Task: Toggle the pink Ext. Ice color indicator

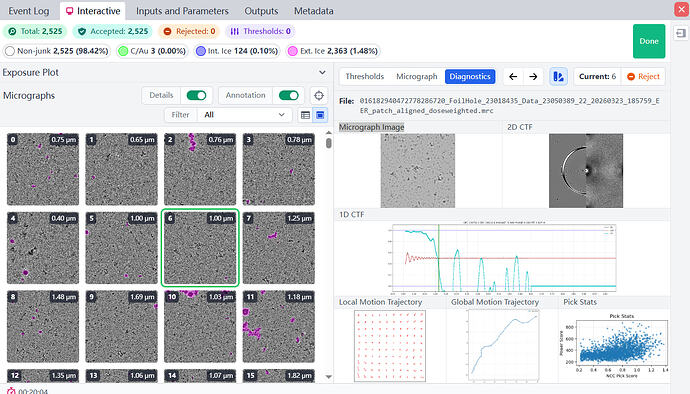Action: pos(293,51)
